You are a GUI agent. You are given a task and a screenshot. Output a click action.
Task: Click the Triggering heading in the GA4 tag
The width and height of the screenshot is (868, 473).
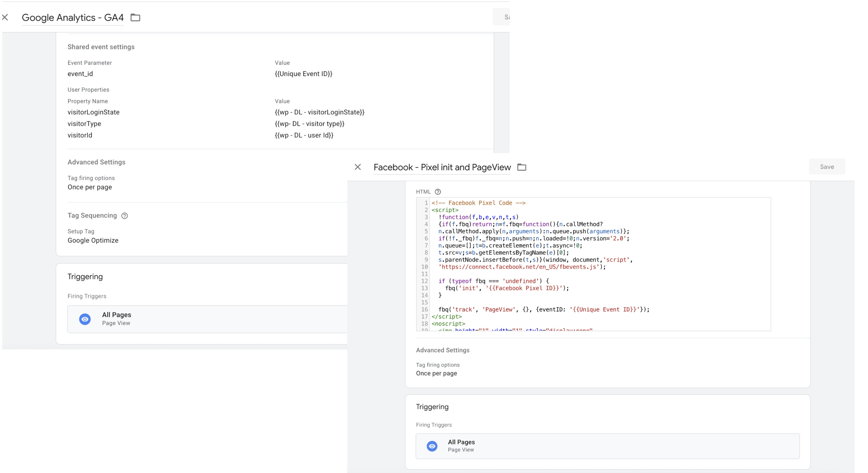(85, 277)
